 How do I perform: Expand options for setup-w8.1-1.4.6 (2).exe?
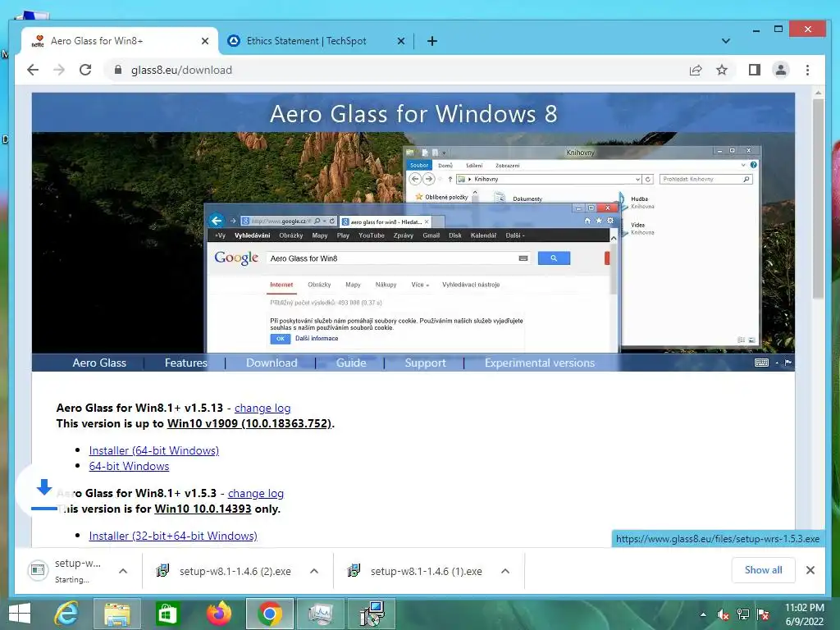click(314, 571)
